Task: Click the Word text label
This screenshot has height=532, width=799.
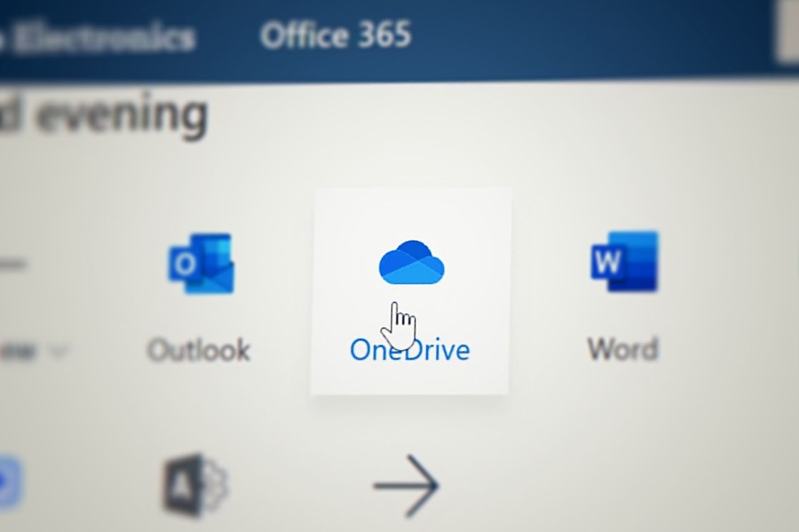Action: pyautogui.click(x=623, y=349)
